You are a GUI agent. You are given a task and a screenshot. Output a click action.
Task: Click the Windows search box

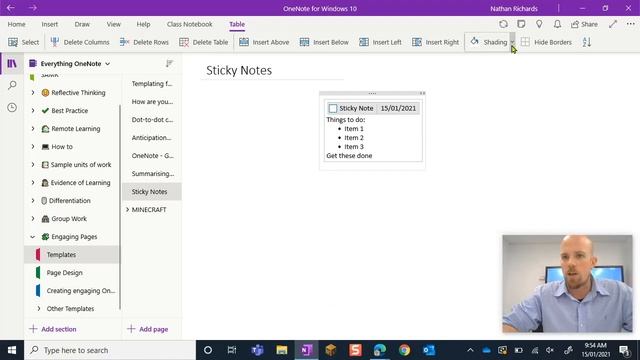(110, 350)
